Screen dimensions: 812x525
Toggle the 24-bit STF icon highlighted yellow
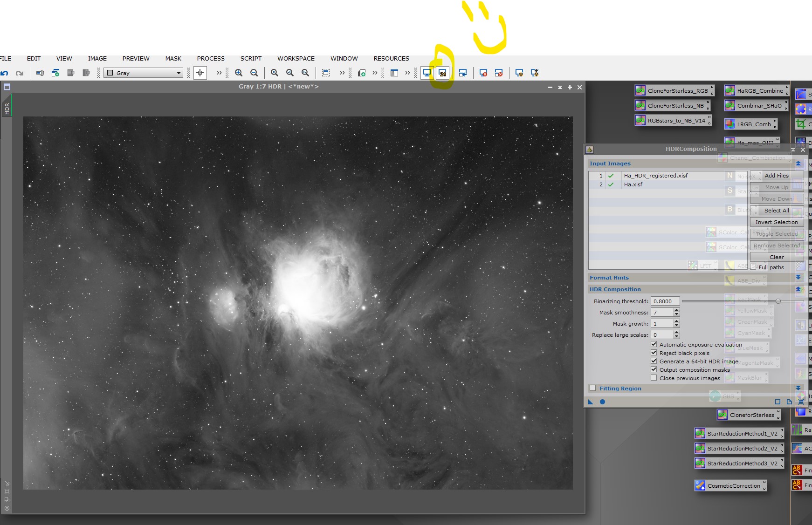click(442, 73)
